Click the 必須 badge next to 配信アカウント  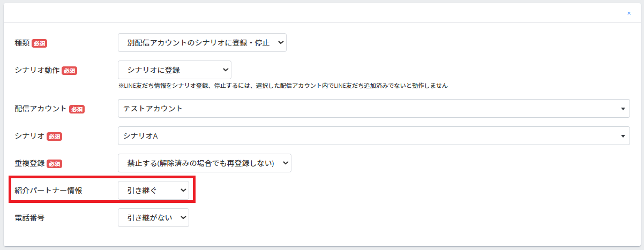pos(77,109)
